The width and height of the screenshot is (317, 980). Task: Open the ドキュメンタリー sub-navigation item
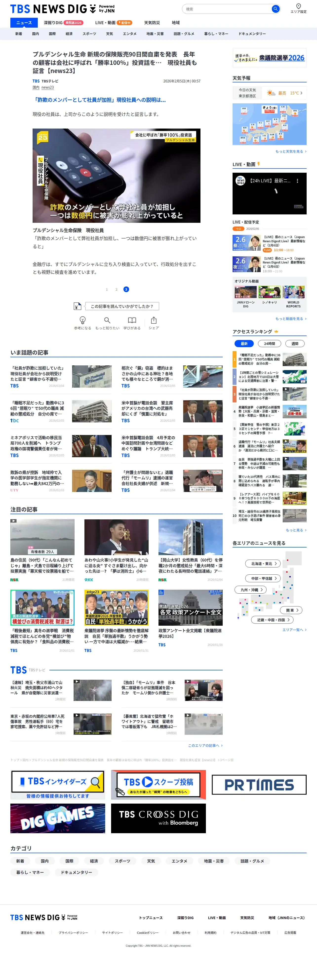(x=252, y=34)
